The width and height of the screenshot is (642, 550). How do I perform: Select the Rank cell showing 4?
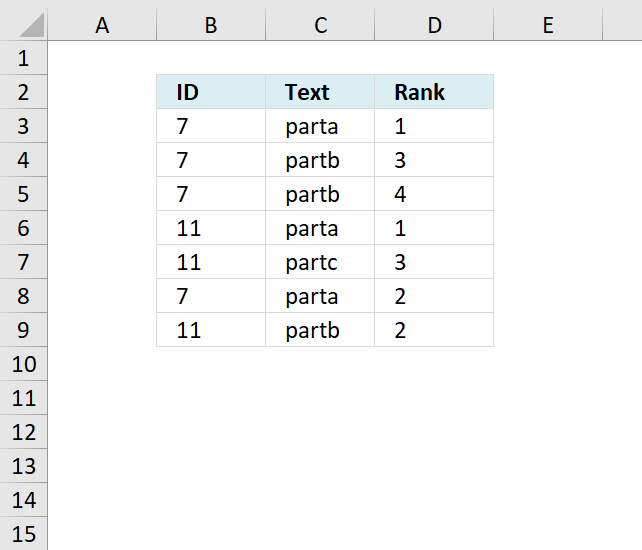tap(434, 194)
